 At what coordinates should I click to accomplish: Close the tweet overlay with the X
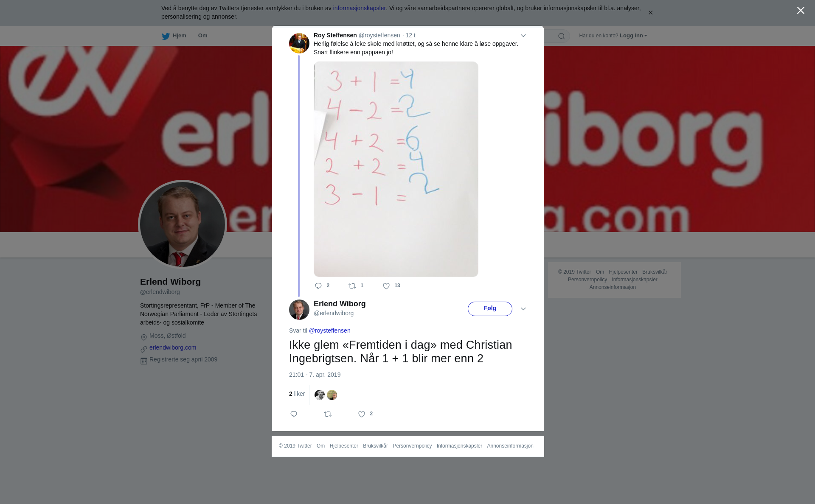coord(801,11)
